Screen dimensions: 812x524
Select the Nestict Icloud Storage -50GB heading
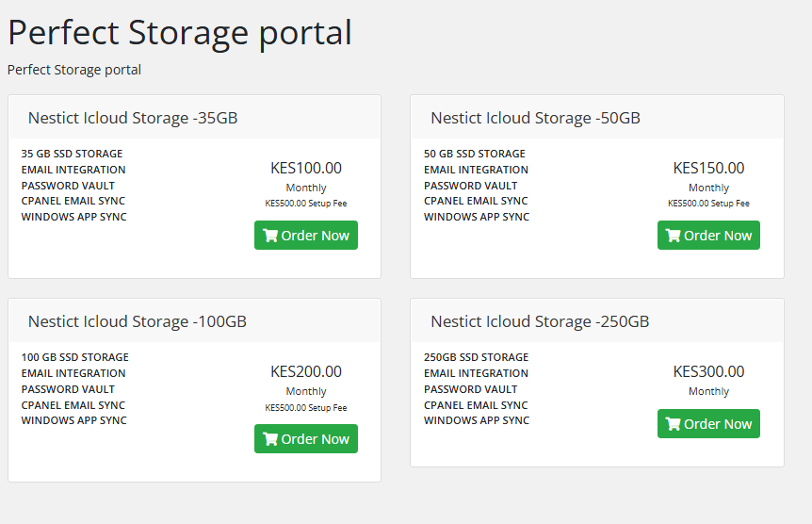535,118
